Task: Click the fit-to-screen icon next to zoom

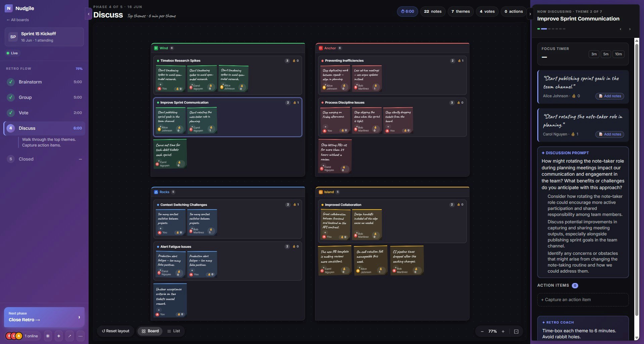Action: [x=516, y=331]
